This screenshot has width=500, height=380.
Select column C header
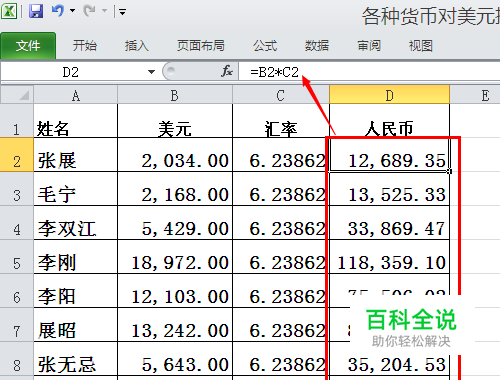pyautogui.click(x=281, y=95)
